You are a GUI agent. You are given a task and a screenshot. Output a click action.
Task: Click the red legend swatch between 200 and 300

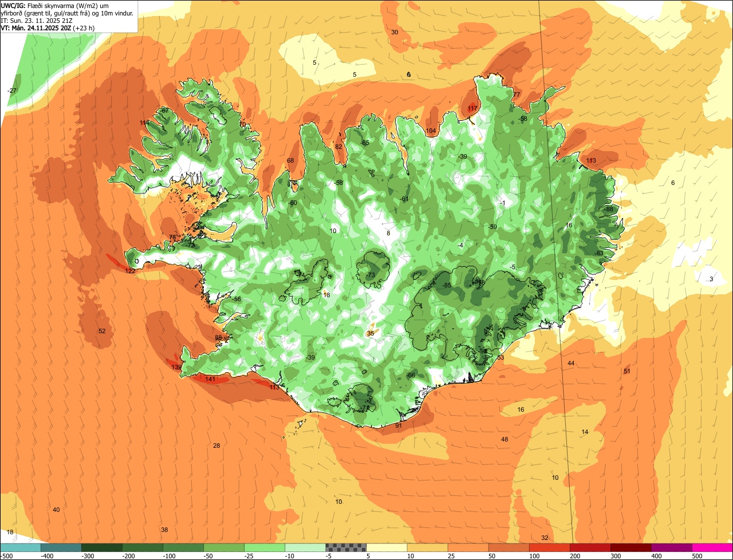(590, 547)
